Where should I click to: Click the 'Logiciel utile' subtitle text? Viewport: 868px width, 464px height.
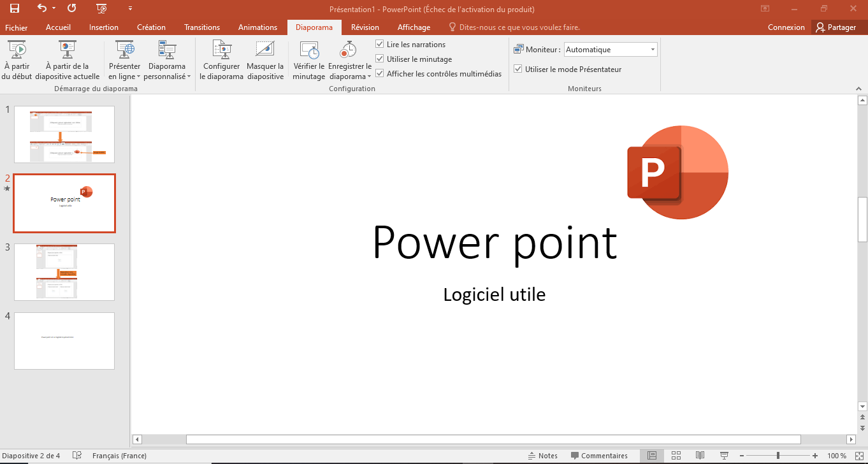pos(495,294)
